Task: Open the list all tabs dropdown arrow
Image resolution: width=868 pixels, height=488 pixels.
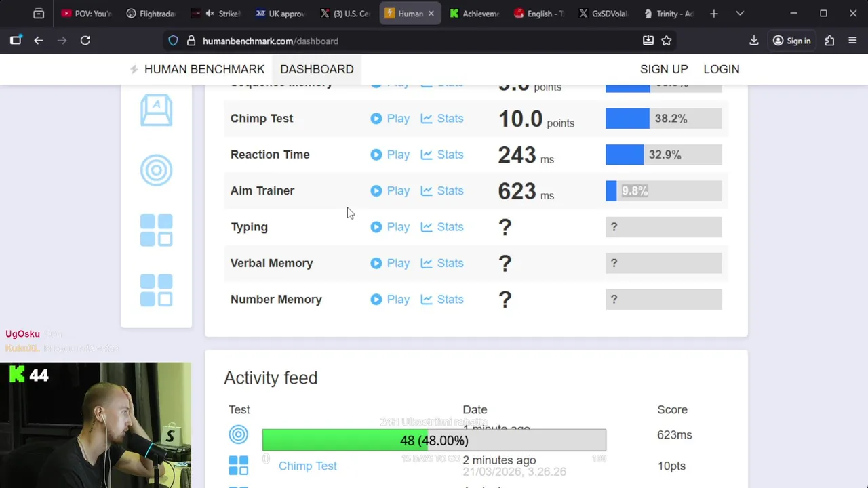Action: tap(740, 14)
